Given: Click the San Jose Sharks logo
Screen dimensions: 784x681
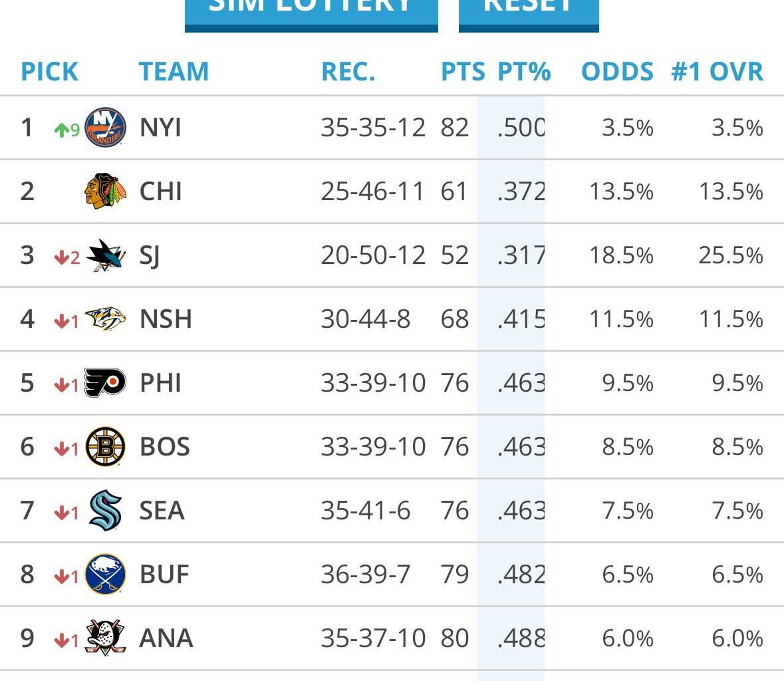Looking at the screenshot, I should pos(105,255).
